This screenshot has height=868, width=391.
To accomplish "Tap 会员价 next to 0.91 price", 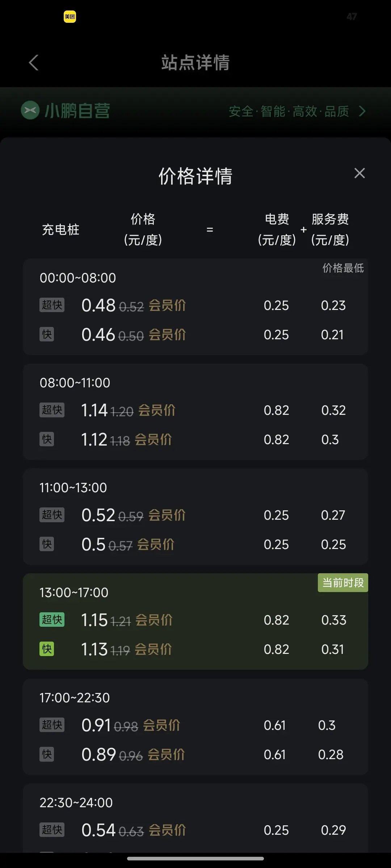I will point(161,725).
